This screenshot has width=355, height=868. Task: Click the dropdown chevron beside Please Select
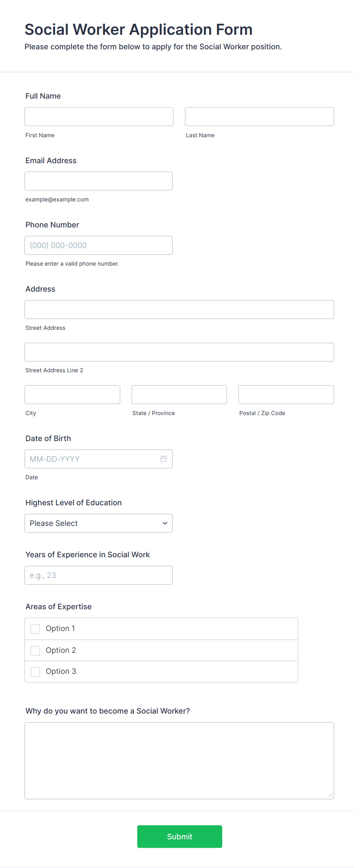165,523
